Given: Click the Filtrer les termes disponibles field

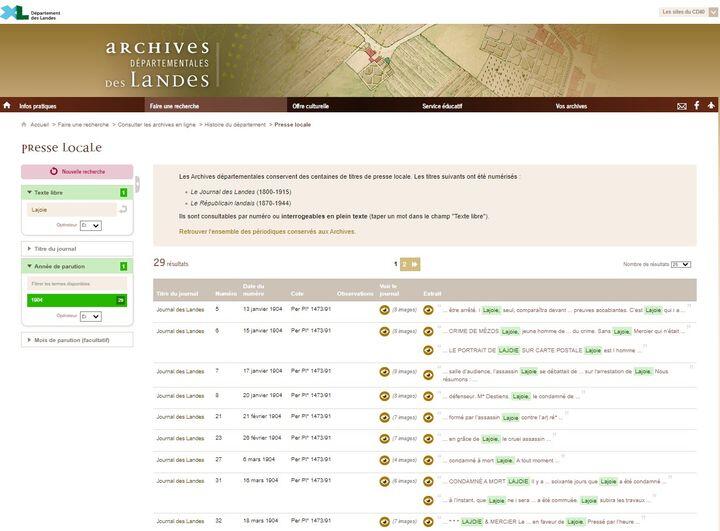Looking at the screenshot, I should [76, 284].
